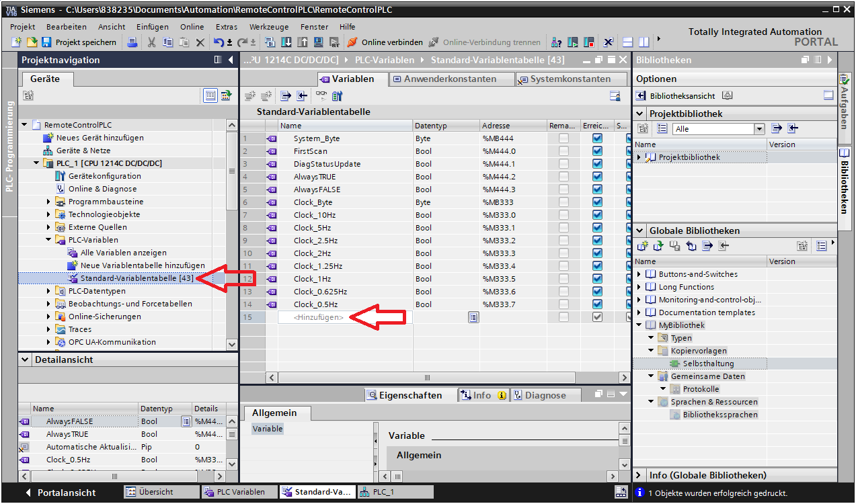
Task: Click the stop CPU icon
Action: (x=589, y=42)
